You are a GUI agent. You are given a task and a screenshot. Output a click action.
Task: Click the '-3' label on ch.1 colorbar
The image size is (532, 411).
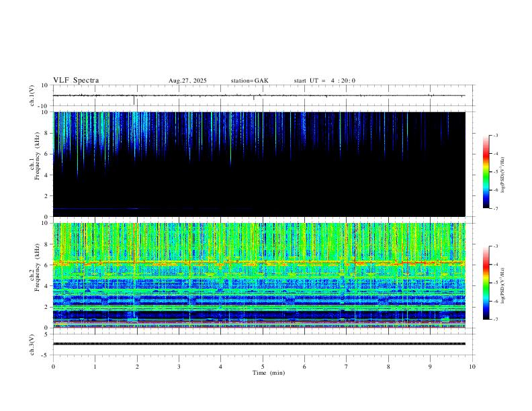[x=495, y=135]
